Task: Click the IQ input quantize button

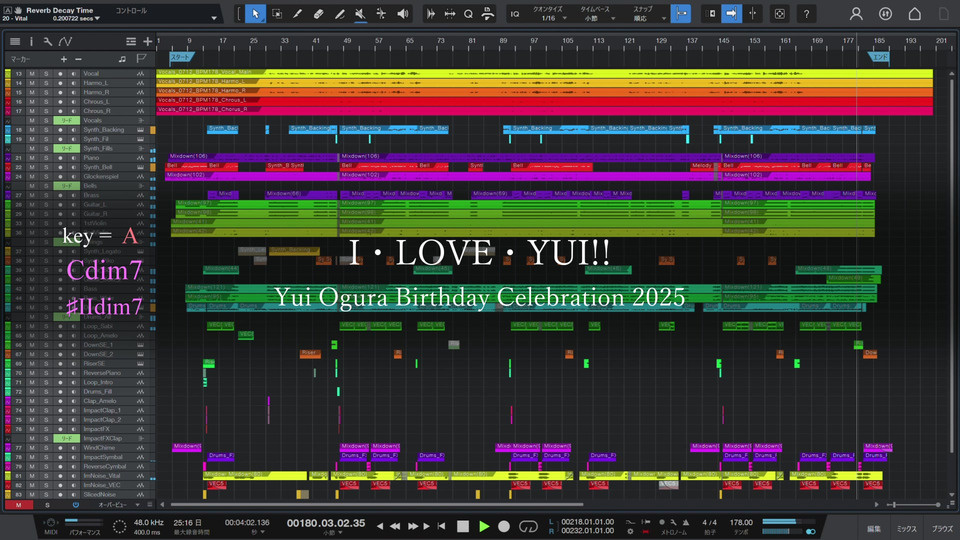Action: (x=515, y=14)
